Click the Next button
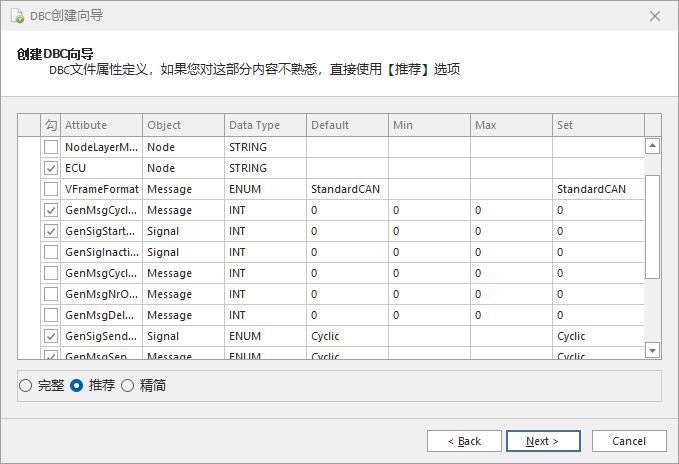Viewport: 679px width, 464px height. (x=543, y=441)
